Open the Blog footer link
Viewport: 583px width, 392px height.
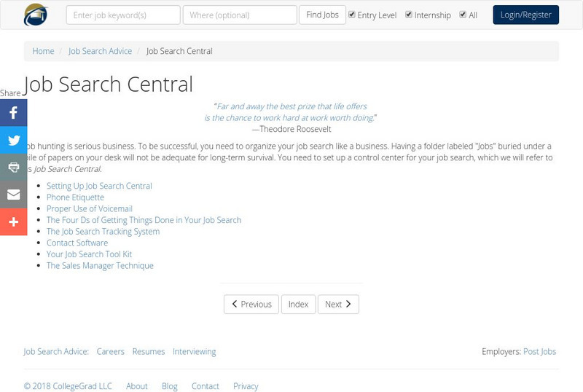170,386
